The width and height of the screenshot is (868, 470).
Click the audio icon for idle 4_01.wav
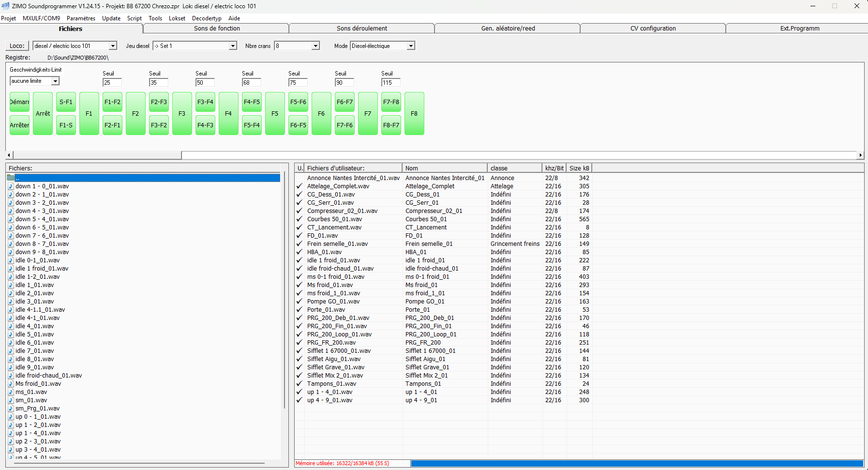click(11, 326)
